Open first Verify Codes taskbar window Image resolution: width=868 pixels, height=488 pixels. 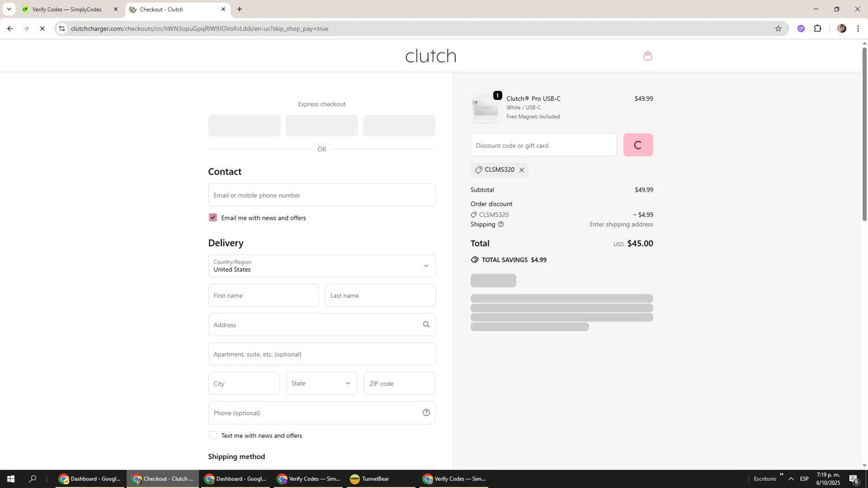(308, 479)
